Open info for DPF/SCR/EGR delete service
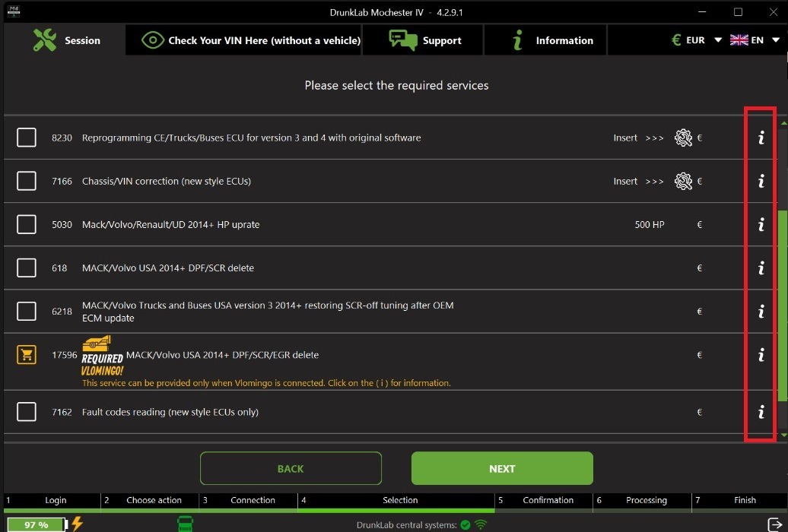The width and height of the screenshot is (788, 532). [x=760, y=355]
